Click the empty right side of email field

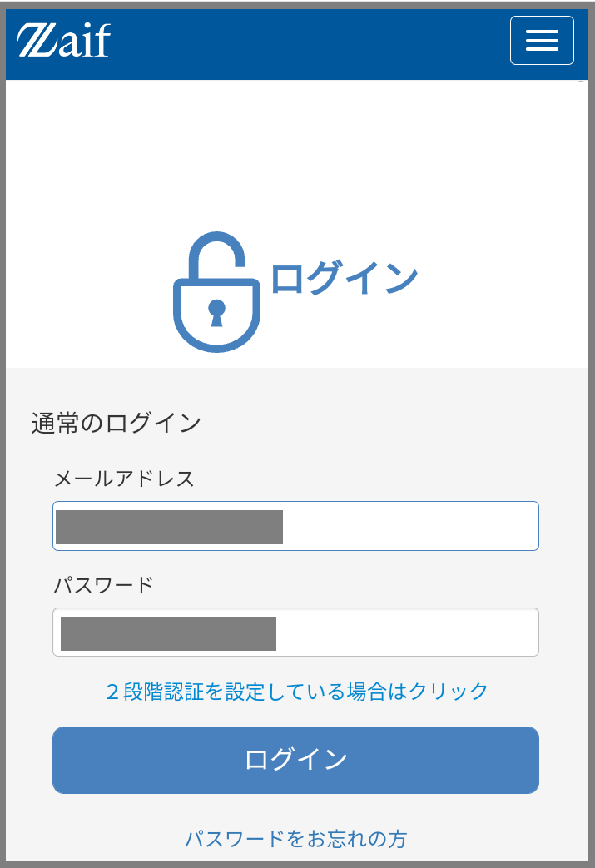(x=409, y=526)
